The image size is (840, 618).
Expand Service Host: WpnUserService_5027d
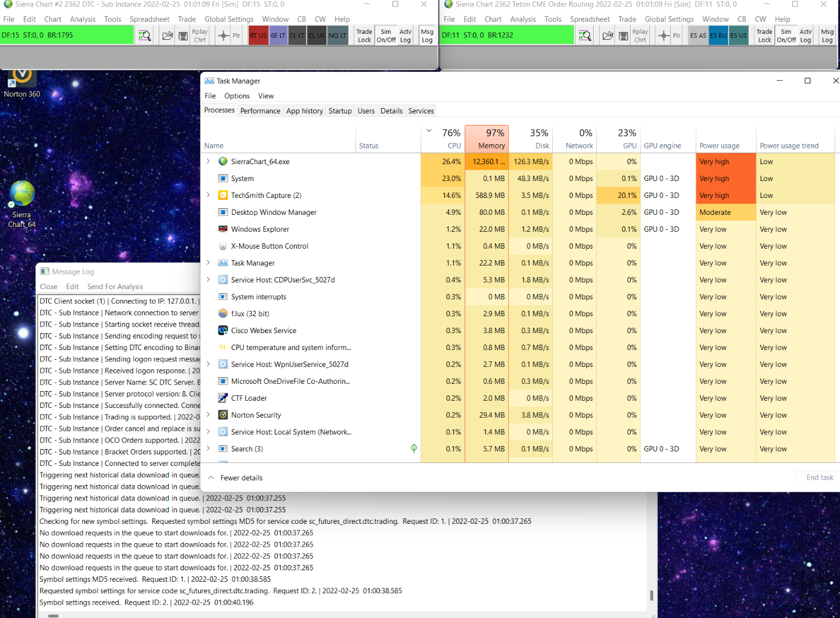coord(208,364)
